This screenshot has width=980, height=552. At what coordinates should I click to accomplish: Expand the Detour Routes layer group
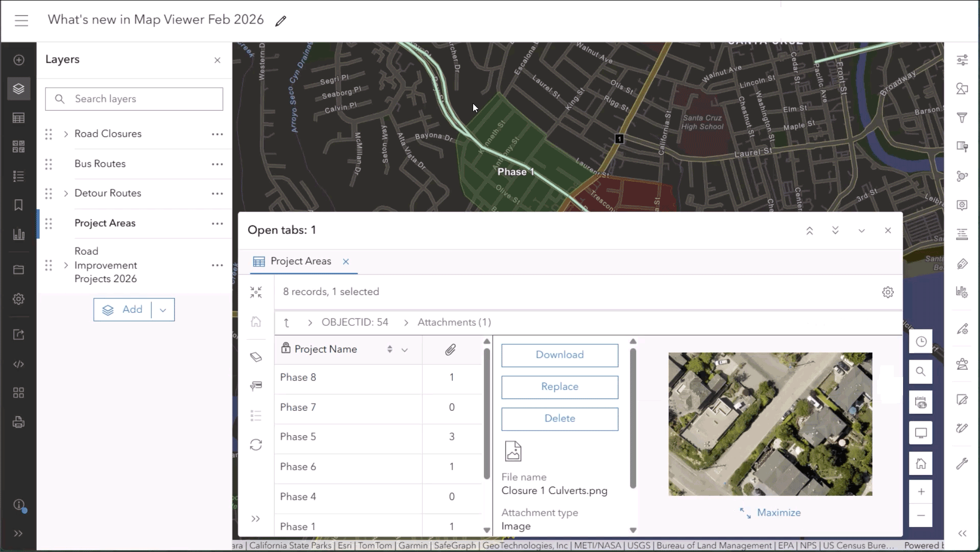(66, 193)
